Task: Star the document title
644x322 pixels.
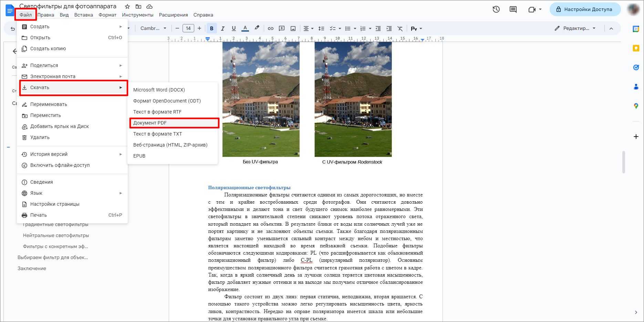Action: pyautogui.click(x=127, y=7)
